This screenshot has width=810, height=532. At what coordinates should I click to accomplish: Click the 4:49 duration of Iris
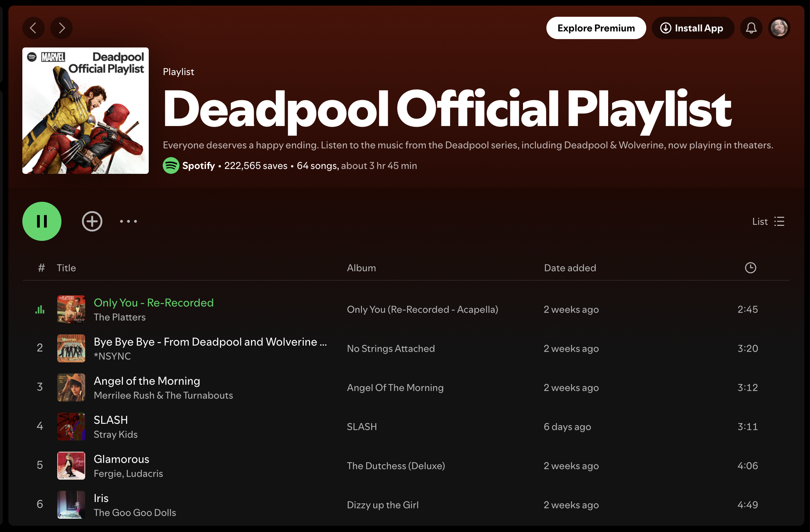pos(748,505)
